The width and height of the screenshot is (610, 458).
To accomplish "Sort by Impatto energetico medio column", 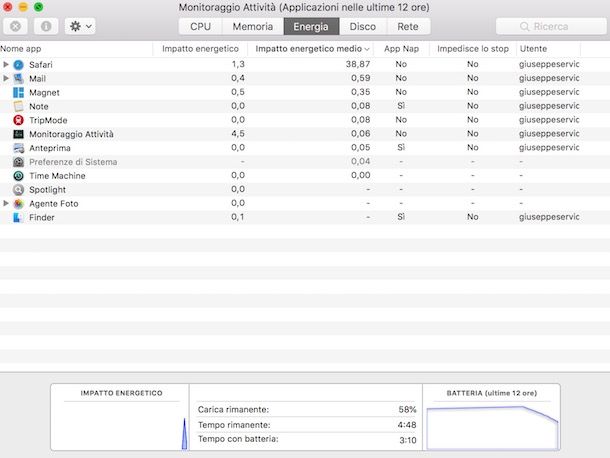I will click(x=310, y=49).
